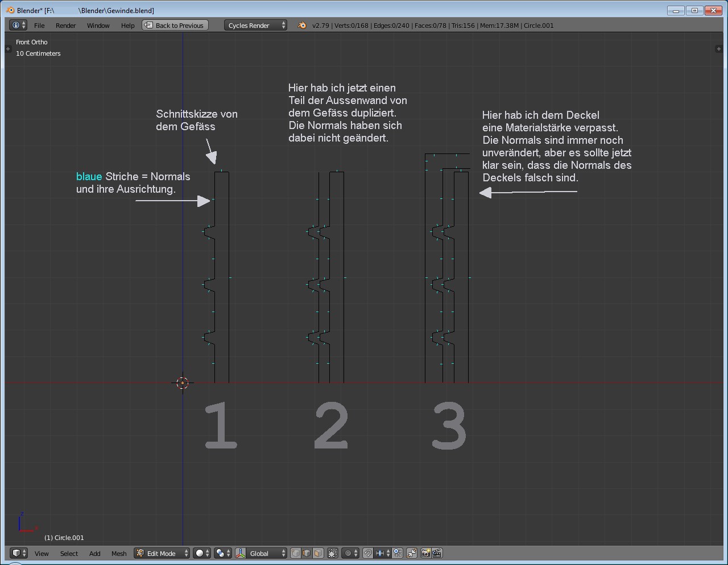The width and height of the screenshot is (728, 565).
Task: Click the '(1) Circle.001' object name text
Action: 64,538
